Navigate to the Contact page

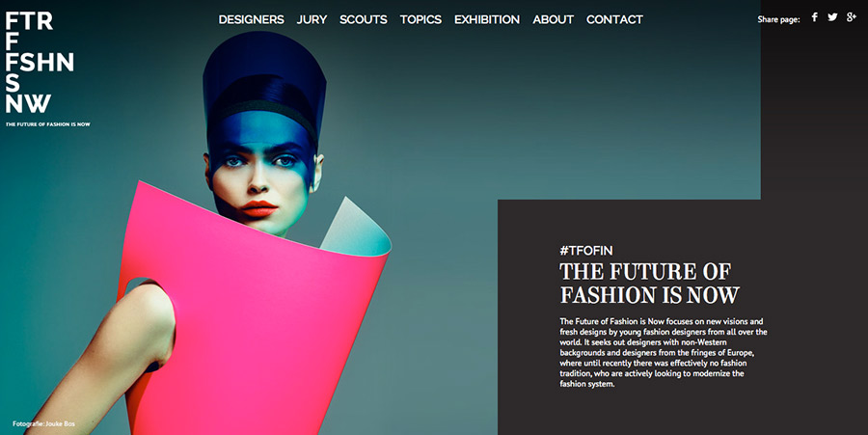tap(614, 19)
